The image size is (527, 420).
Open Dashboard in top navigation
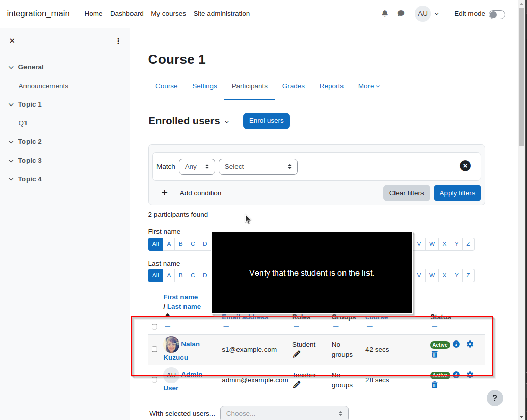coord(127,13)
